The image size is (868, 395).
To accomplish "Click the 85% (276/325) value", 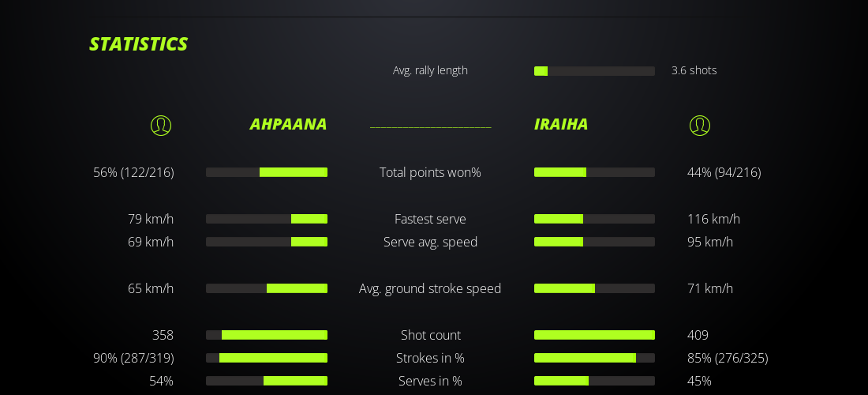I will click(728, 358).
